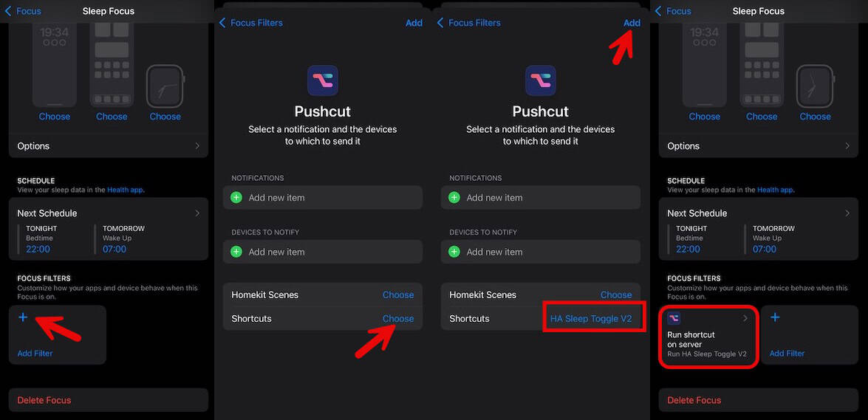Tap Focus Filters back chevron on HA Sleep Toggle screen
This screenshot has height=420, width=868.
pos(440,23)
